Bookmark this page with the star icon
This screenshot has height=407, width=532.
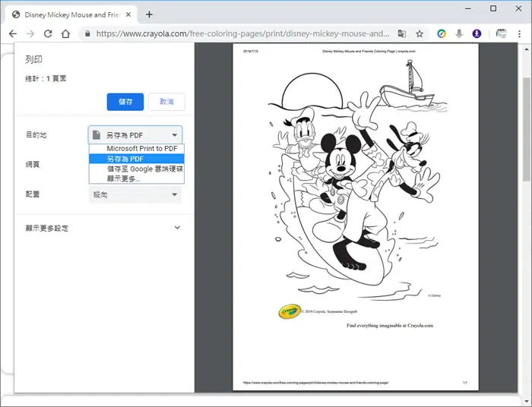coord(420,33)
